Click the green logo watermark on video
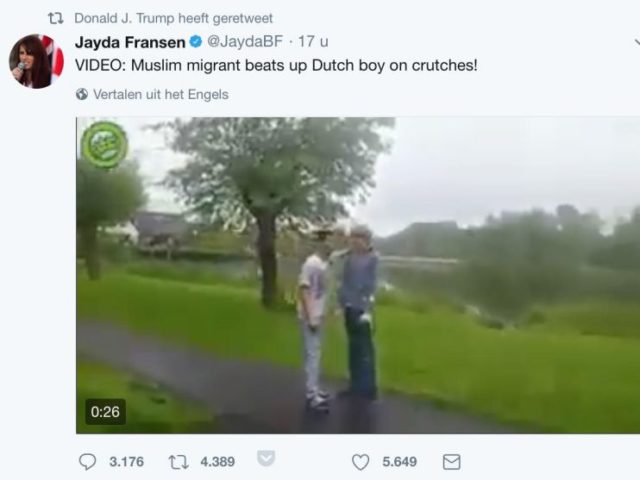Viewport: 640px width, 480px height. 104,145
